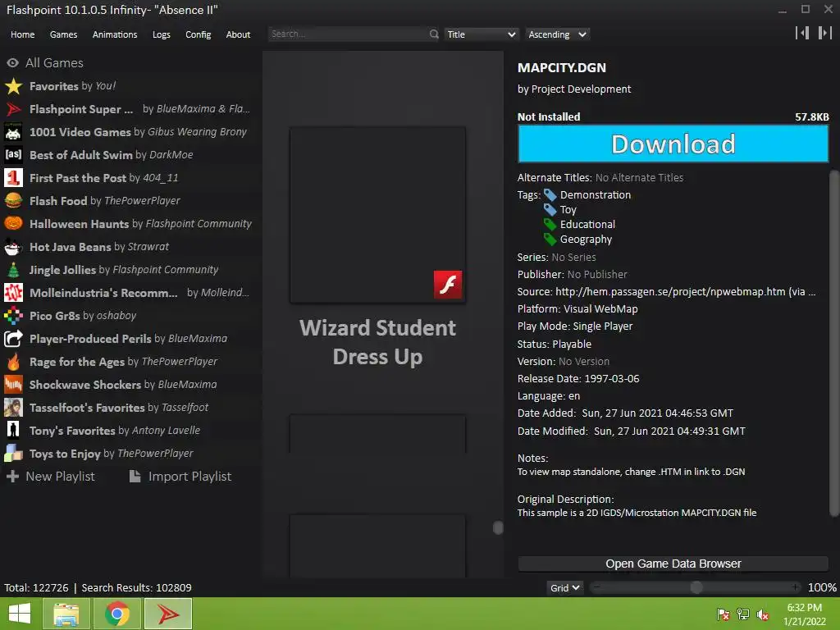Click the 'Wizard Student Dress Up' title text

tap(377, 342)
